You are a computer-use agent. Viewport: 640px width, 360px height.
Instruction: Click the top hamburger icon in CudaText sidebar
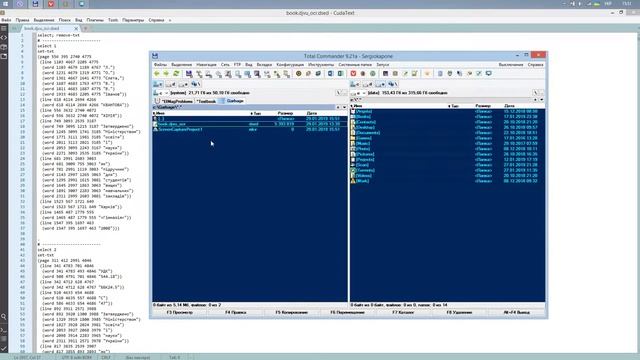click(4, 29)
